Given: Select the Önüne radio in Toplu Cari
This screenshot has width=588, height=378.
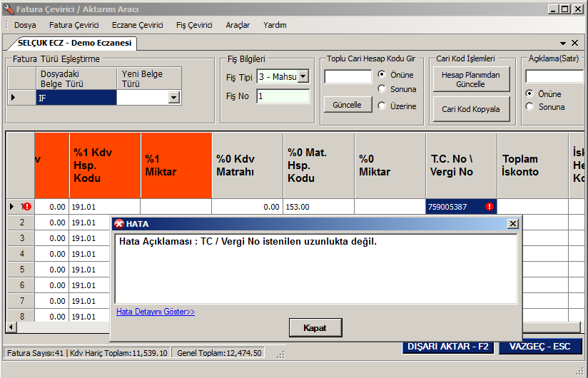Looking at the screenshot, I should 382,74.
